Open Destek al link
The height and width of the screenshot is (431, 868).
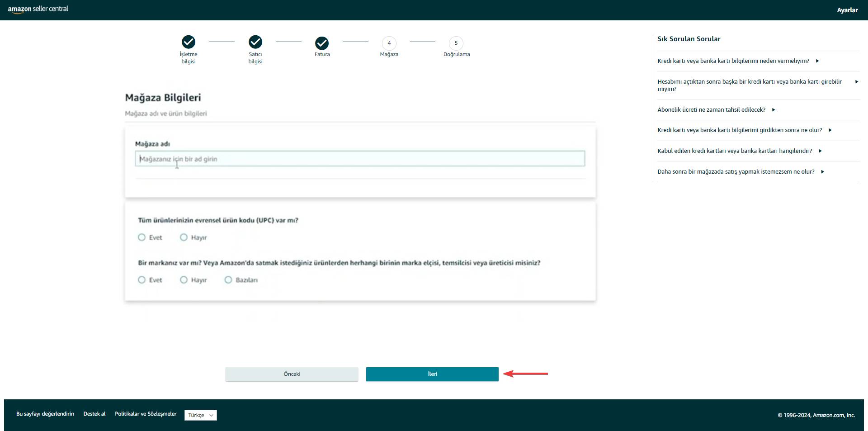tap(94, 414)
